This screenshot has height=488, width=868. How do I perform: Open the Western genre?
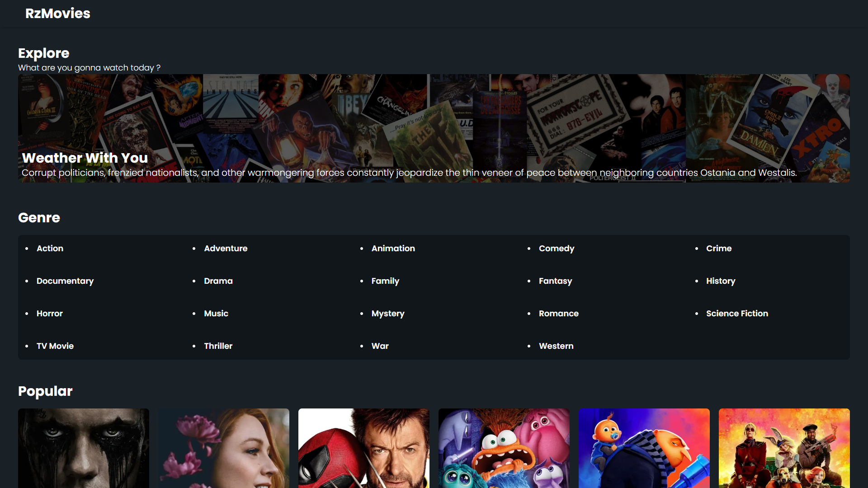[x=556, y=346]
